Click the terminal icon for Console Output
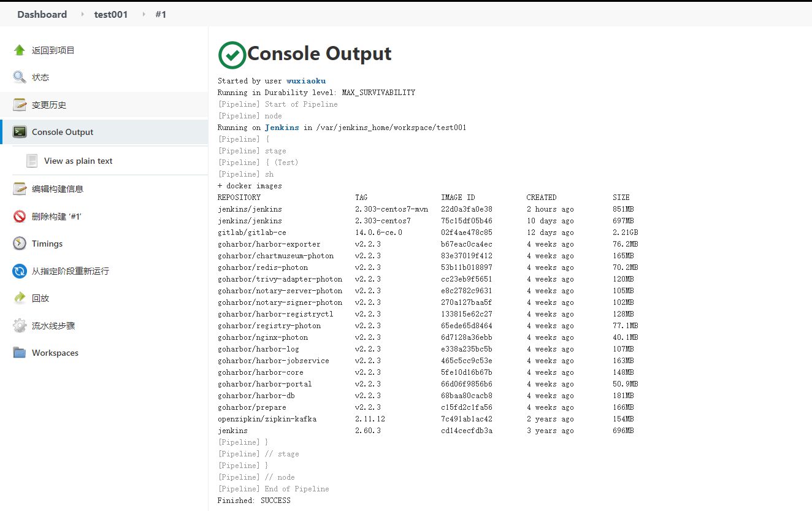 click(20, 132)
